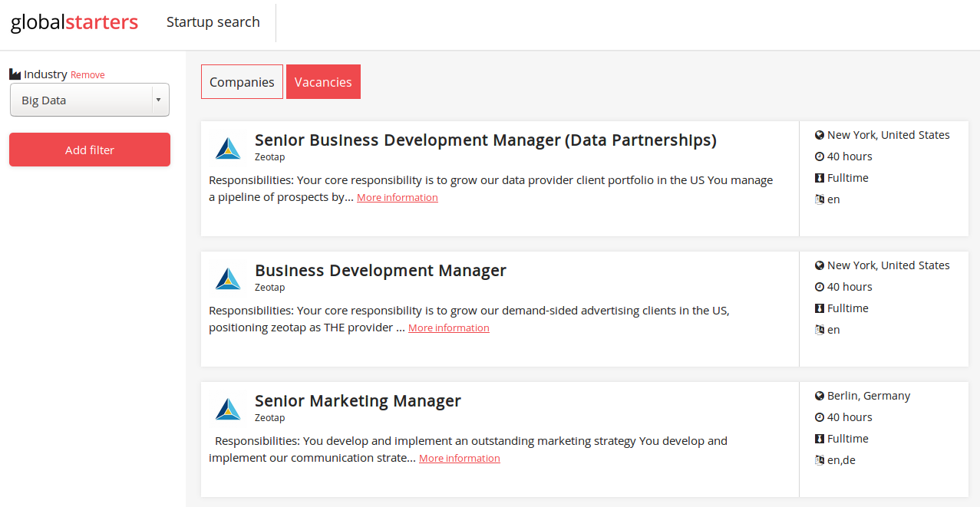Open More information for Senior Marketing Manager
The image size is (980, 507).
click(x=459, y=459)
